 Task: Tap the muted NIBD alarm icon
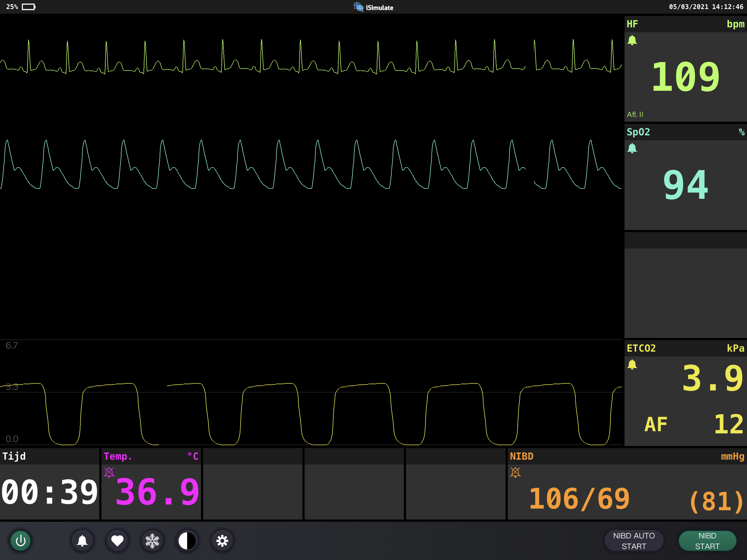point(515,472)
